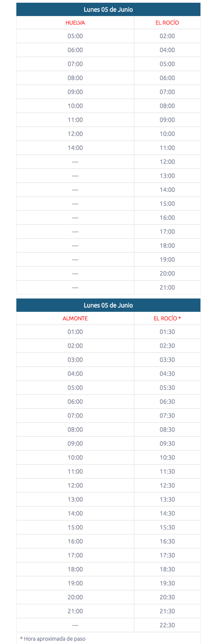The height and width of the screenshot is (644, 209).
Task: Click the 22:30 time cell
Action: click(x=167, y=625)
